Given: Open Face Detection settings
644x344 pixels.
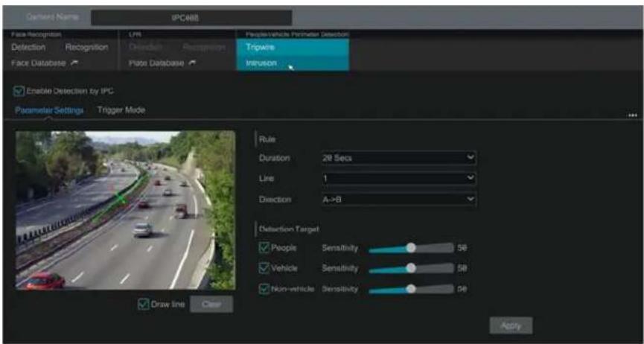Looking at the screenshot, I should (x=28, y=47).
